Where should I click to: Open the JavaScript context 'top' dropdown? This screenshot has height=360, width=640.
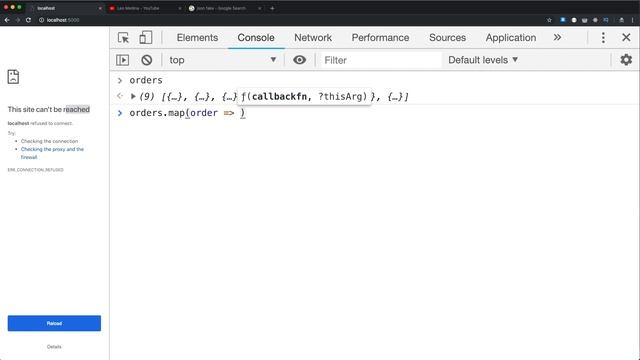click(x=222, y=60)
